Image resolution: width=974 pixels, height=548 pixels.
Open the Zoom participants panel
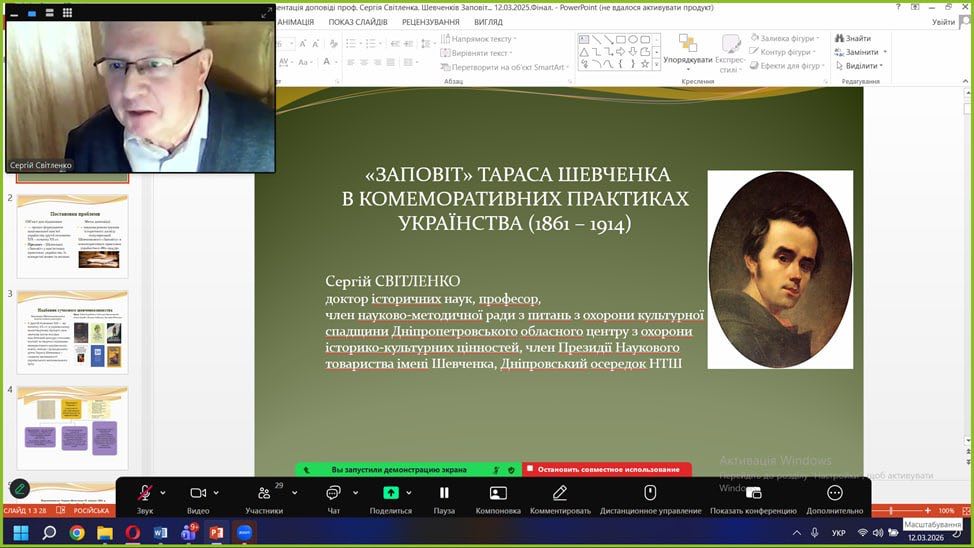(x=264, y=494)
